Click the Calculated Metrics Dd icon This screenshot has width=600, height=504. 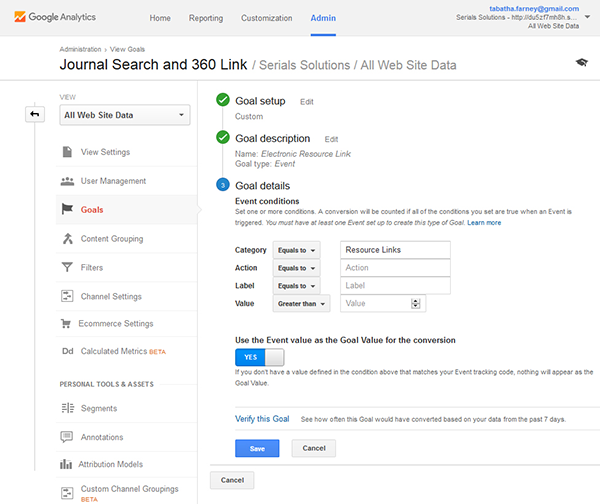pos(68,351)
